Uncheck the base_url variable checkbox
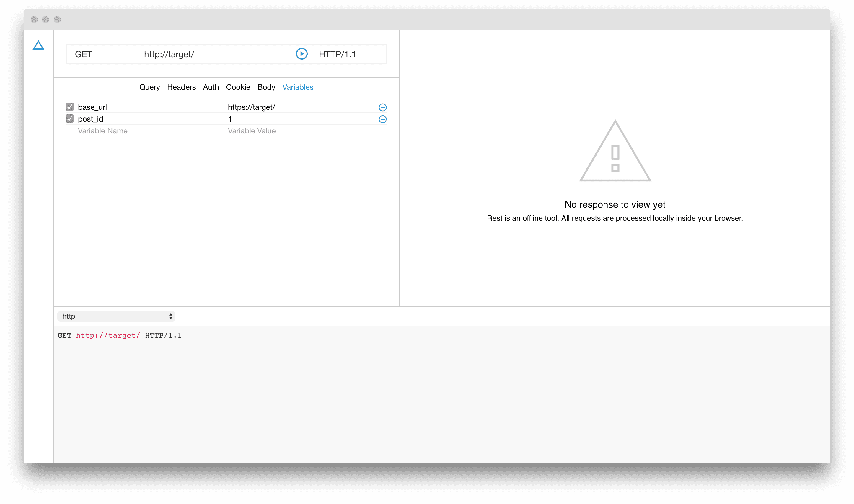Image resolution: width=854 pixels, height=504 pixels. coord(70,107)
